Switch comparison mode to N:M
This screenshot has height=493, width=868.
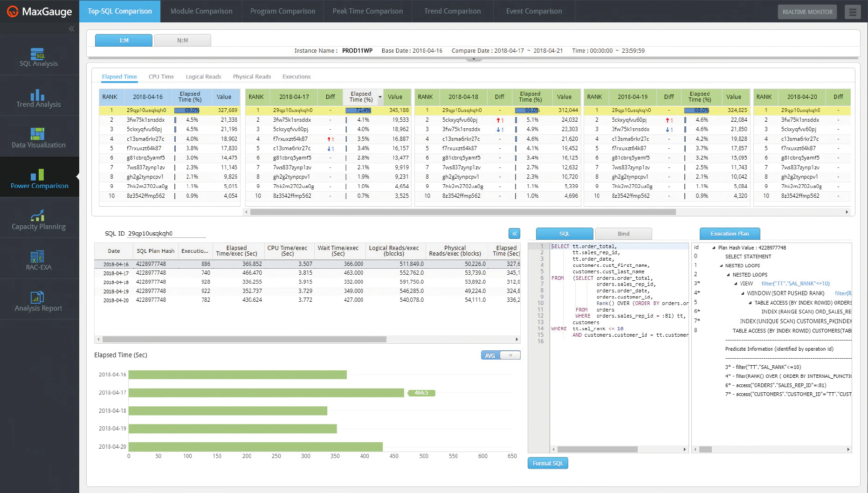182,40
